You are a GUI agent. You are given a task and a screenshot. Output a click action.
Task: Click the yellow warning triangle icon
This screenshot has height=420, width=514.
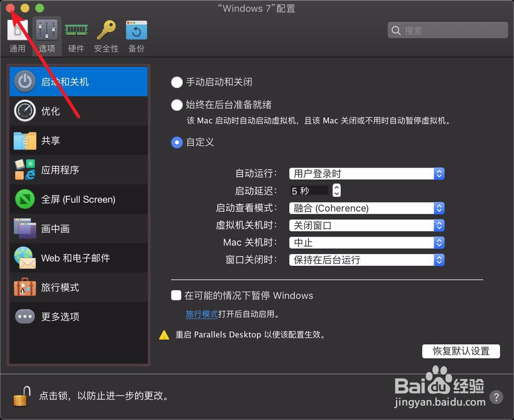[164, 335]
